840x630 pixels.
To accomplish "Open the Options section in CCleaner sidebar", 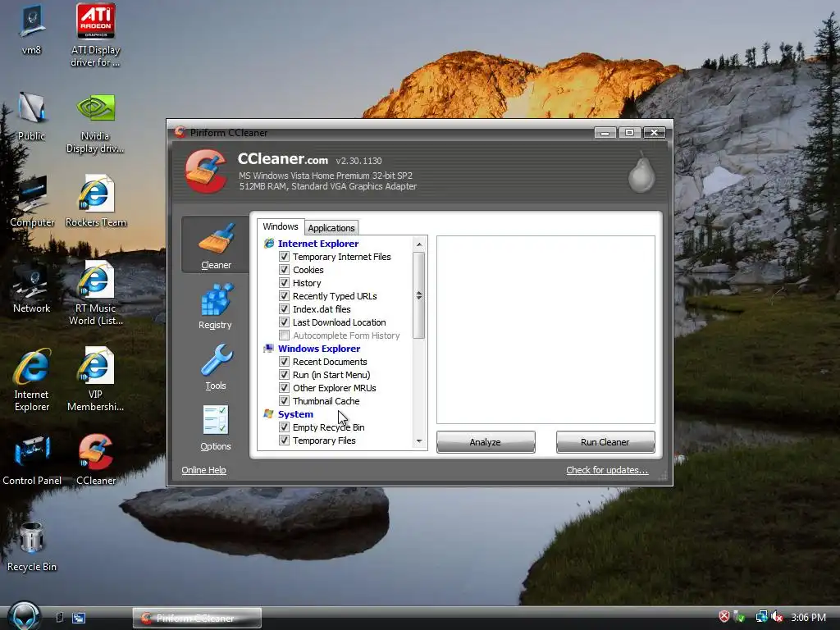I will click(216, 428).
